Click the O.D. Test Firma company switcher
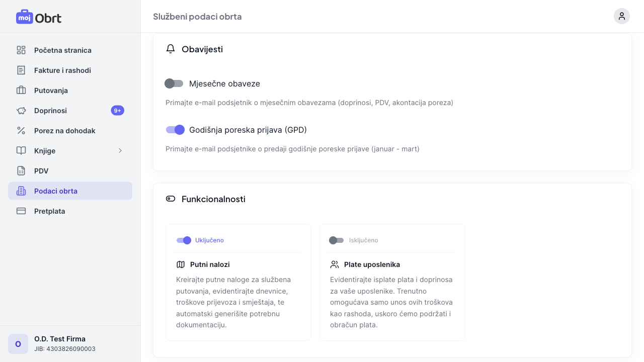644x362 pixels. (60, 344)
